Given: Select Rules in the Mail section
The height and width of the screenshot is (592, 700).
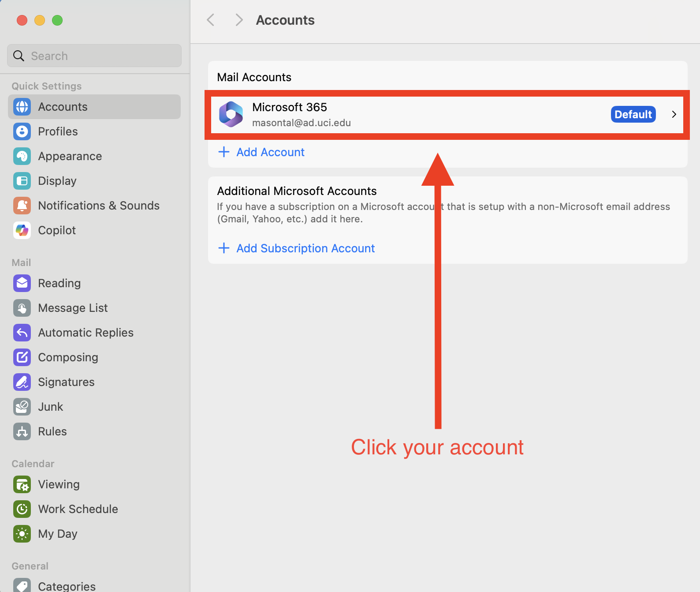Looking at the screenshot, I should pos(94,431).
